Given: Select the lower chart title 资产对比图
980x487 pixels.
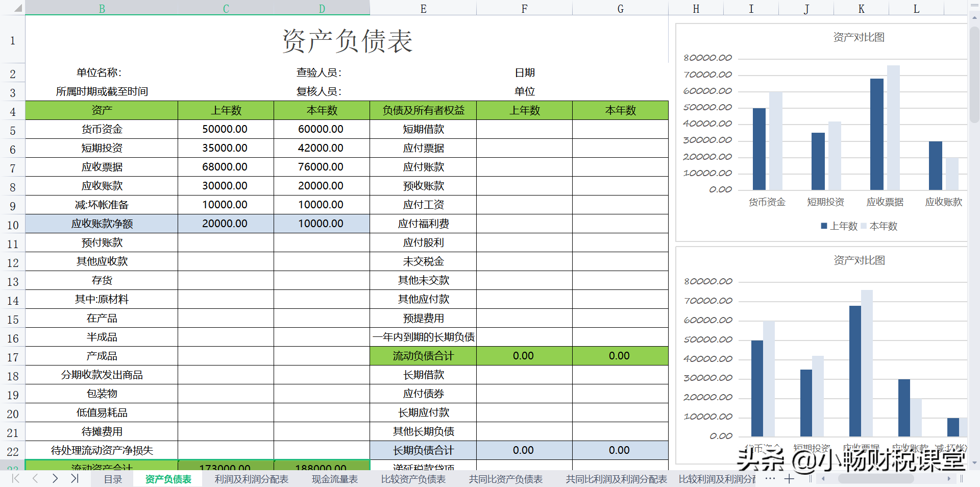Looking at the screenshot, I should tap(859, 260).
